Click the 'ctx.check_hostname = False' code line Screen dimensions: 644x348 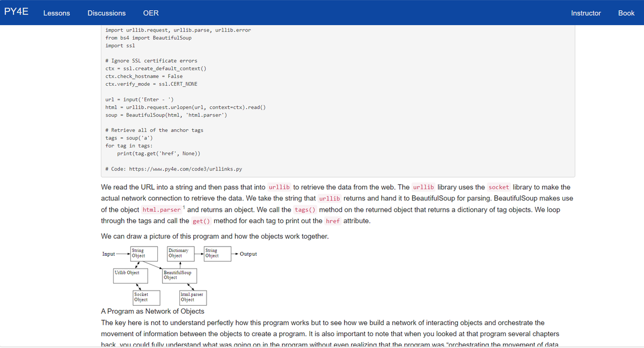144,76
